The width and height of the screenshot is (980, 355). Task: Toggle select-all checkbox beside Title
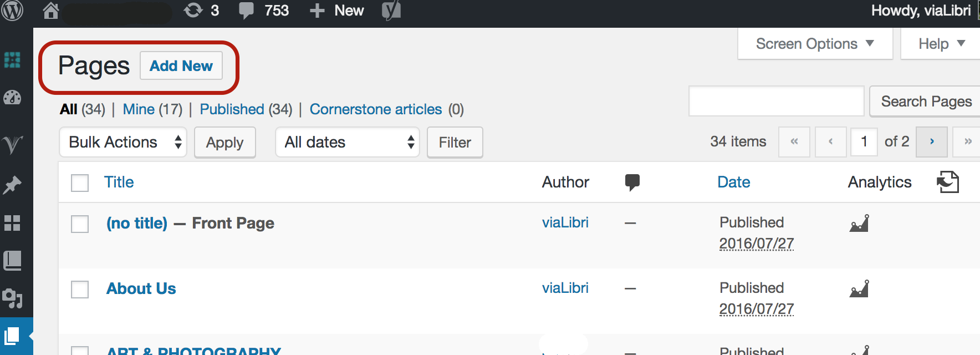tap(80, 182)
